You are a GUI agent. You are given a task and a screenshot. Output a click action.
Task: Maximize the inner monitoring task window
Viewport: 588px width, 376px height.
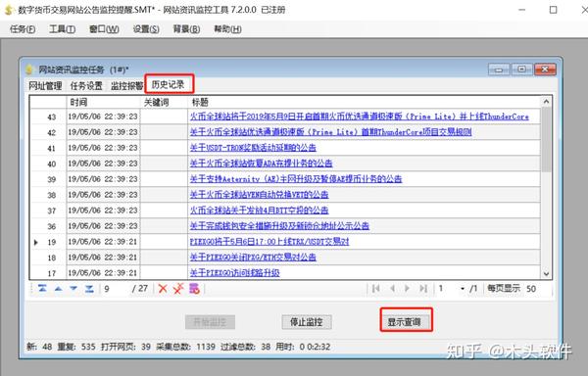tap(521, 70)
